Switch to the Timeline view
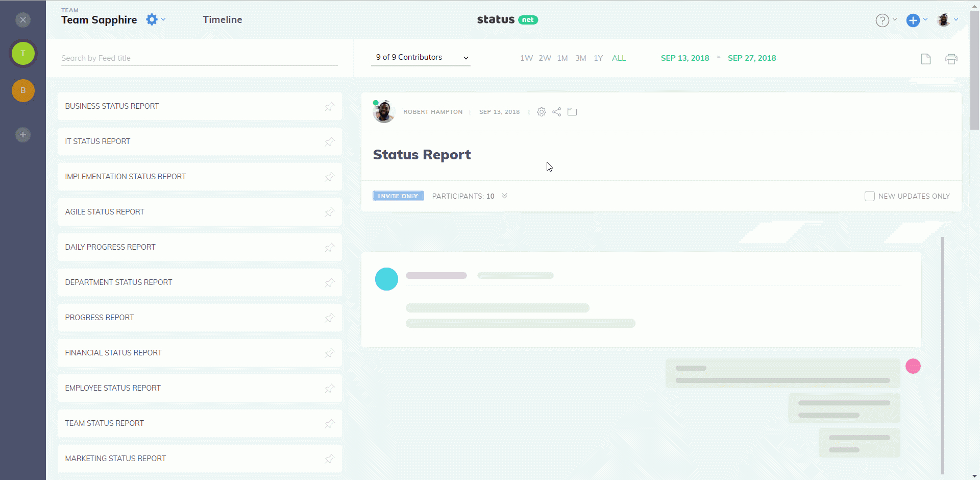 point(222,20)
